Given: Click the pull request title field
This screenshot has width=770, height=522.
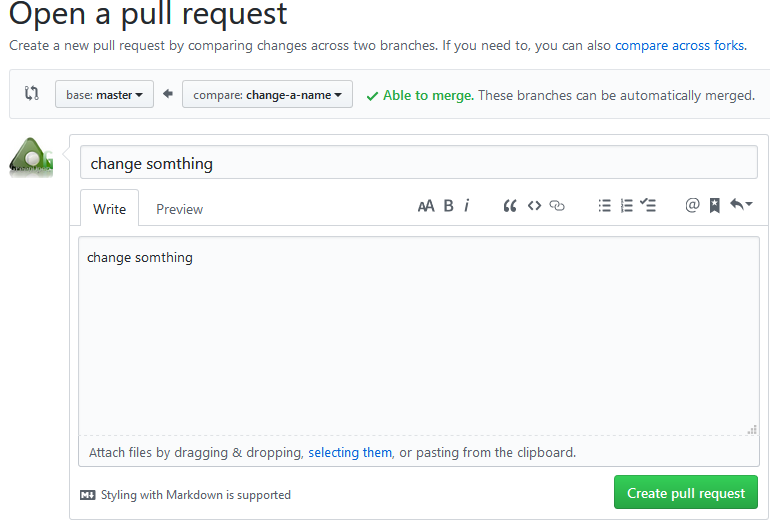Looking at the screenshot, I should pos(418,163).
